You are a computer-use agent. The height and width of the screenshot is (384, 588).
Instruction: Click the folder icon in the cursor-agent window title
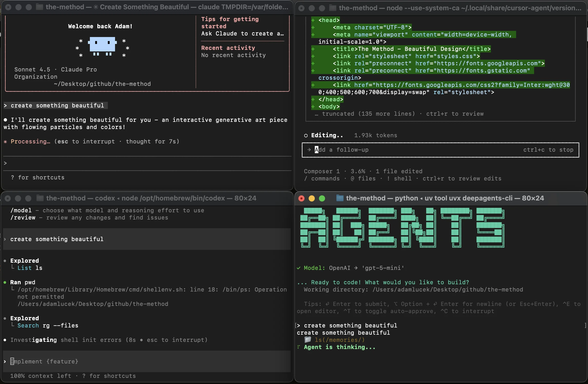(x=333, y=8)
